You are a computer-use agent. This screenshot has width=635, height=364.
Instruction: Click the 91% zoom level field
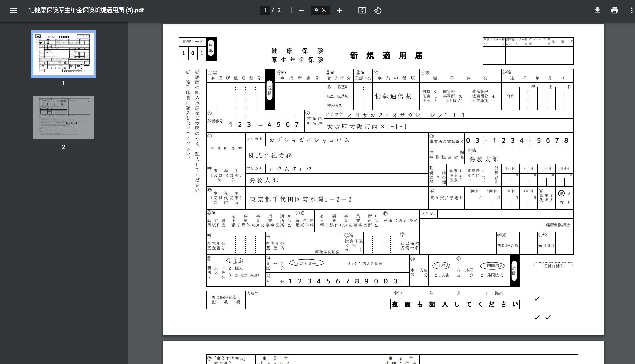[320, 10]
